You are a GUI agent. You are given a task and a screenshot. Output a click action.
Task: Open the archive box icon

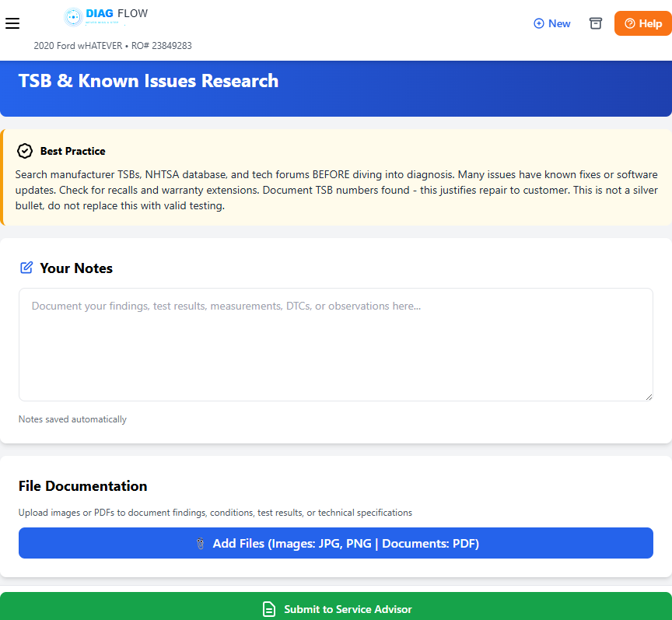click(x=596, y=23)
